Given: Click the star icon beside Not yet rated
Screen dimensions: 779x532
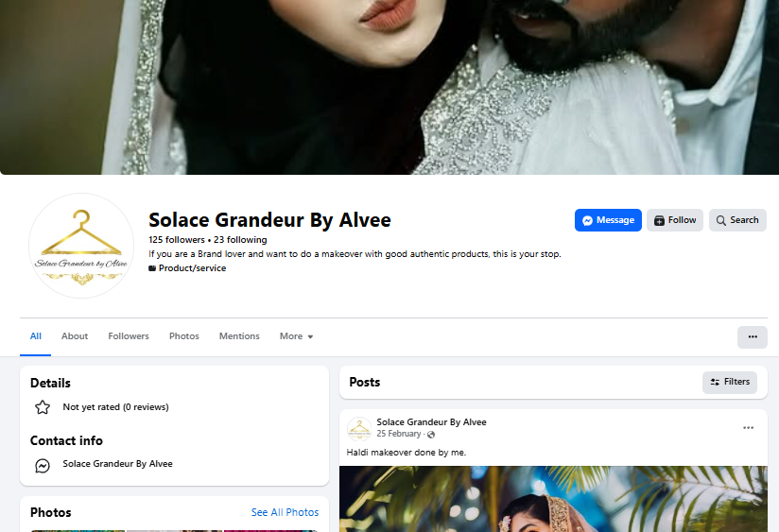Looking at the screenshot, I should (x=43, y=407).
